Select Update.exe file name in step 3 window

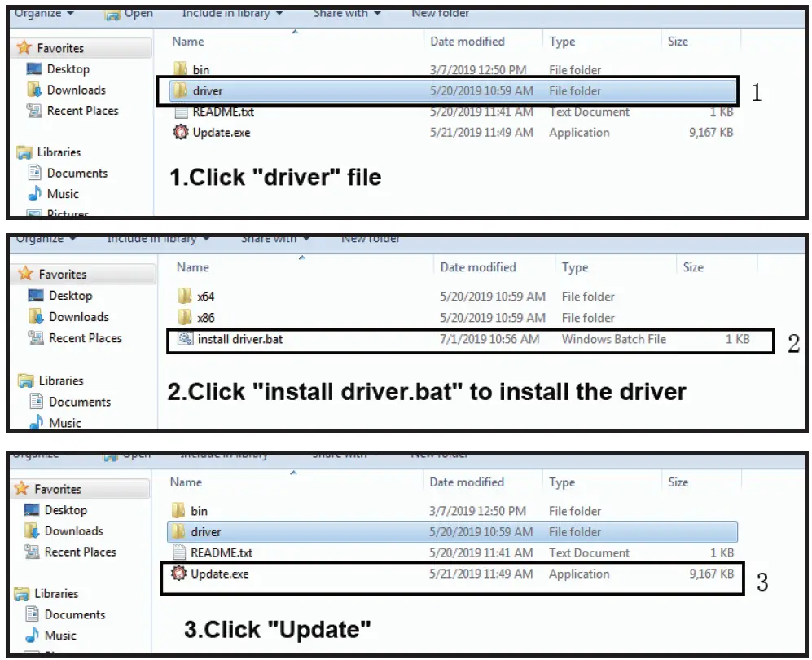[220, 574]
